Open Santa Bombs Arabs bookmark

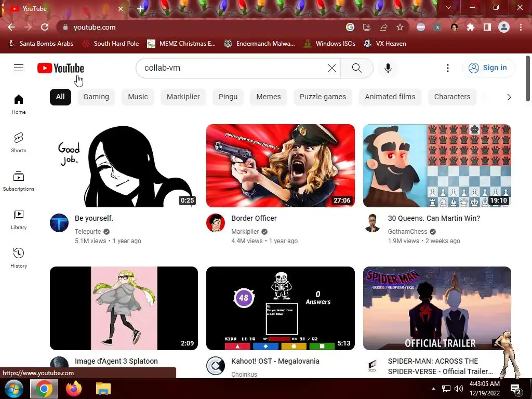[x=41, y=44]
